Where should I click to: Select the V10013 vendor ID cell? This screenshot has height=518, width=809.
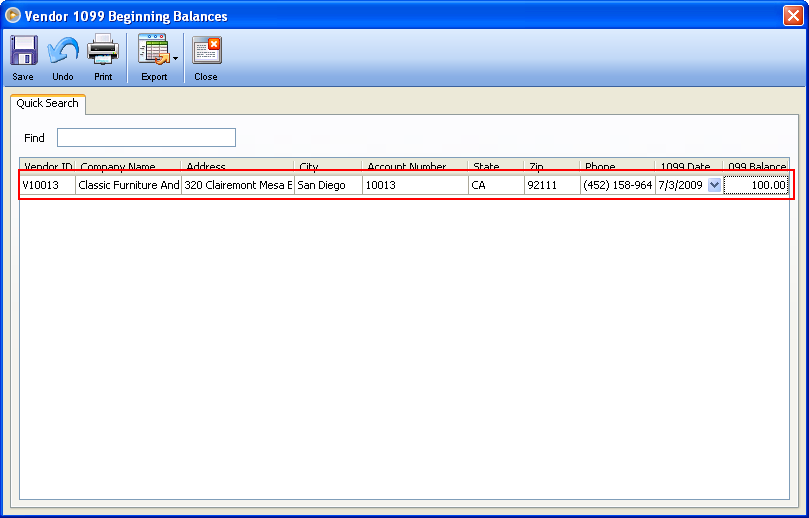(47, 185)
